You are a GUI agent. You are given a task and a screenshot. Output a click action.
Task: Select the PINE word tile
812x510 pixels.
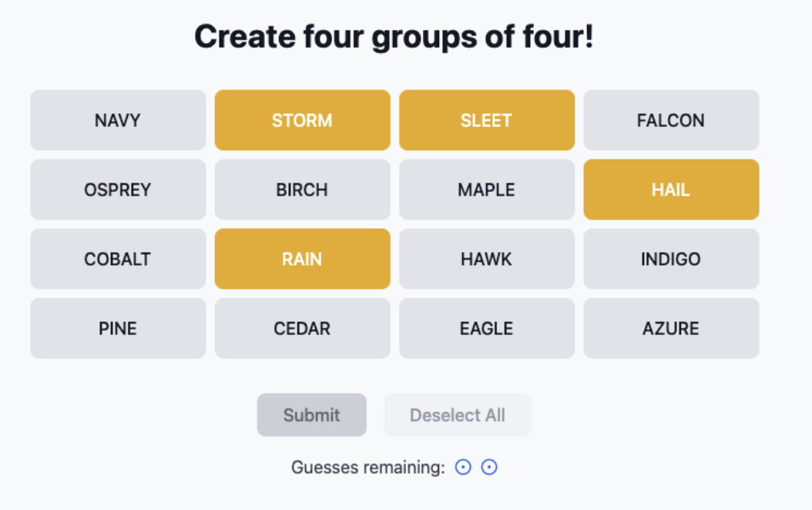pos(118,328)
